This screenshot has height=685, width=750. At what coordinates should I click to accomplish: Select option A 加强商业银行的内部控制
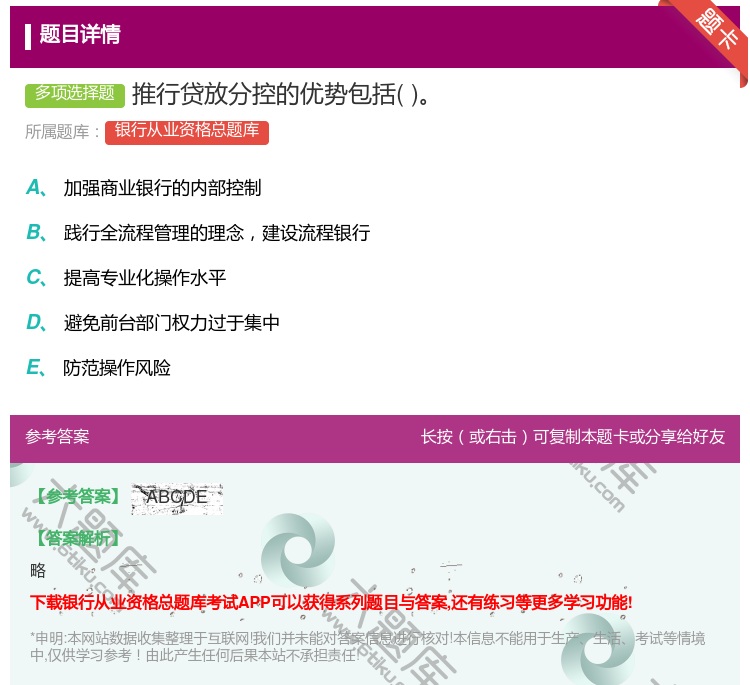click(x=162, y=188)
